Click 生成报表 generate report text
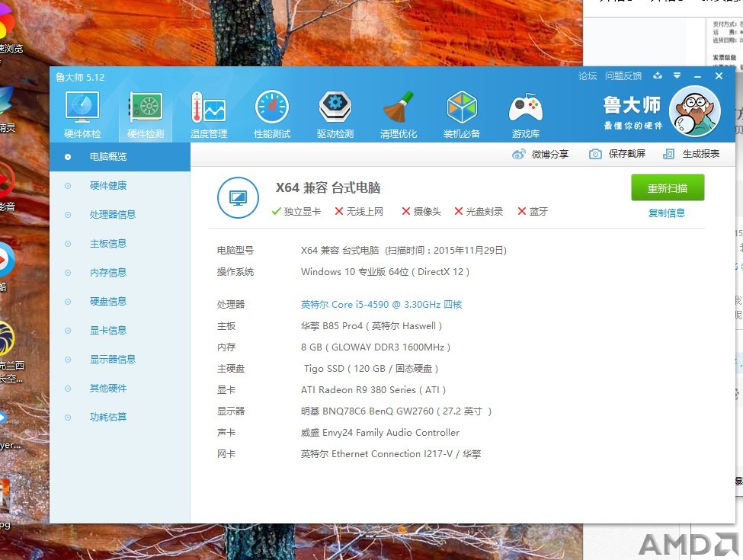This screenshot has height=560, width=743. coord(701,153)
